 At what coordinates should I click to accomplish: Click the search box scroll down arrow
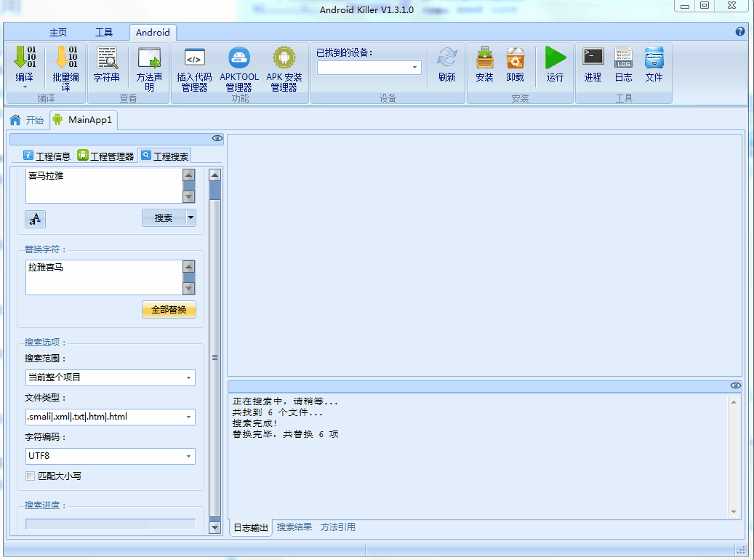click(189, 197)
